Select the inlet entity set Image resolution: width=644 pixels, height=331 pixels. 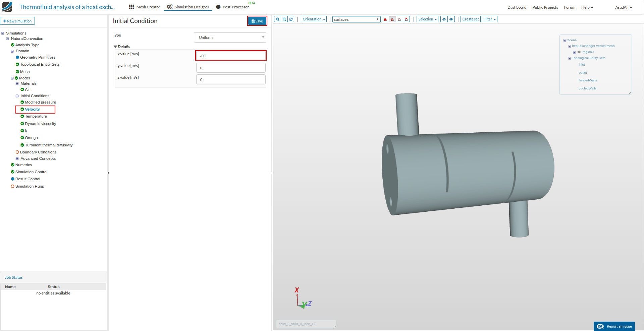[582, 65]
